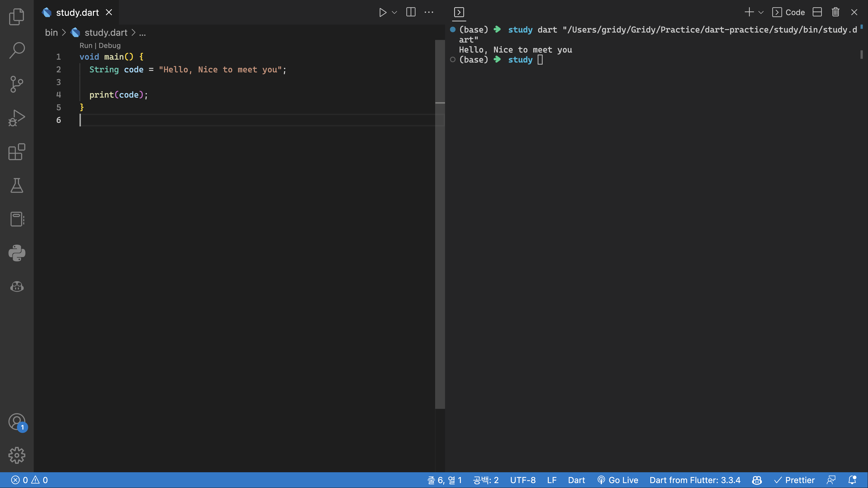Toggle the split editor layout button
This screenshot has height=488, width=868.
(x=411, y=13)
